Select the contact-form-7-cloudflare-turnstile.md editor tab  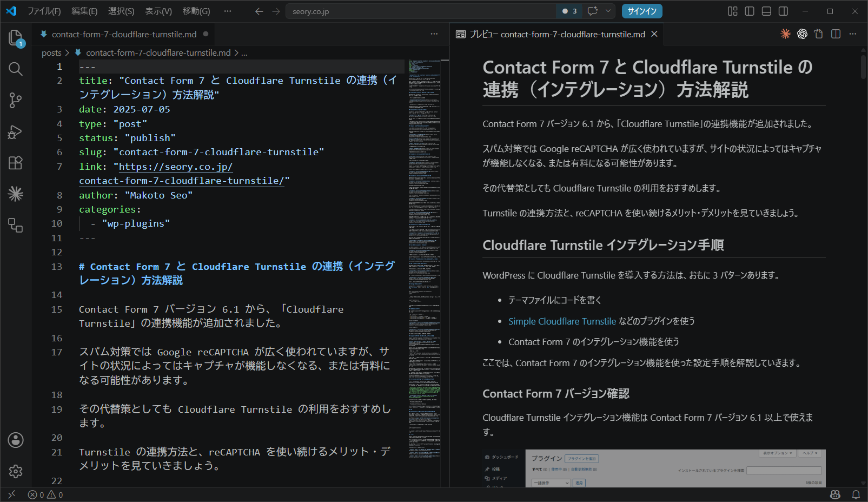coord(124,34)
